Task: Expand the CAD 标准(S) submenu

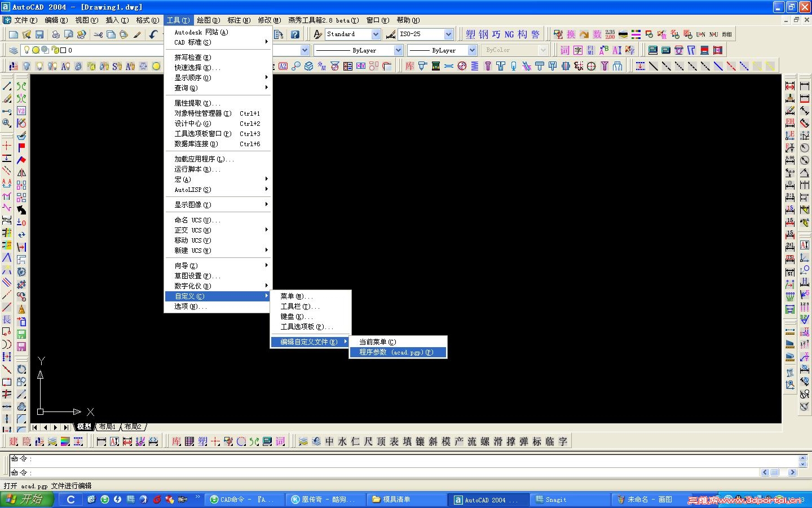Action: 218,42
